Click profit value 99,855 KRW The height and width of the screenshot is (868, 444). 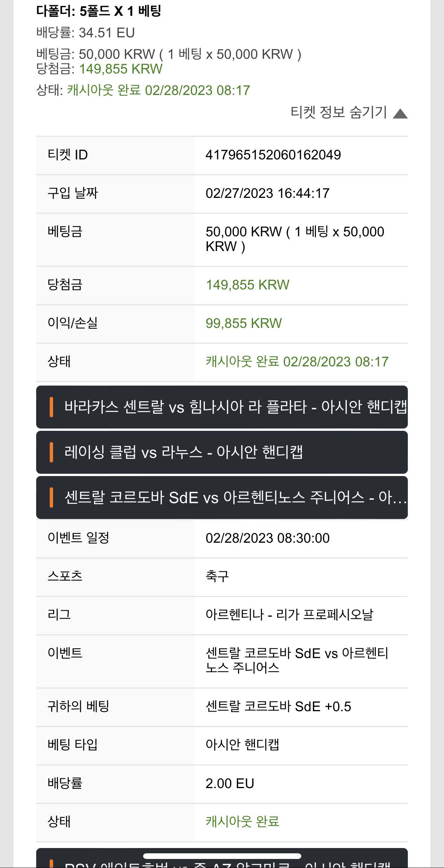pos(244,323)
